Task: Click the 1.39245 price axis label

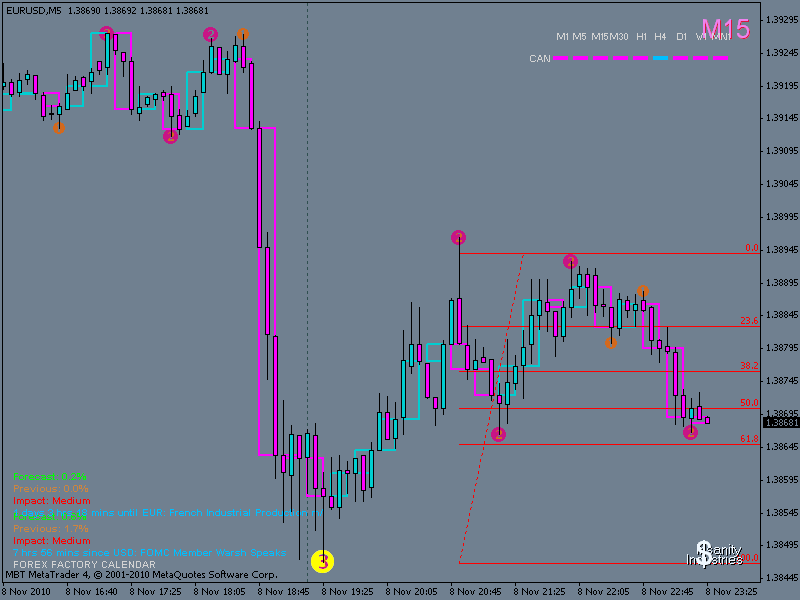Action: [x=782, y=53]
